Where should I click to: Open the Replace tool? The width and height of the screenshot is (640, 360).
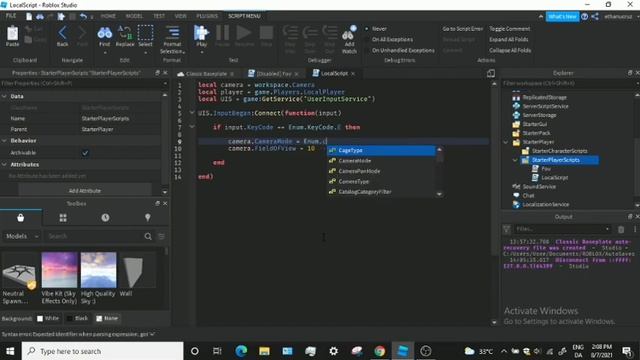(125, 36)
